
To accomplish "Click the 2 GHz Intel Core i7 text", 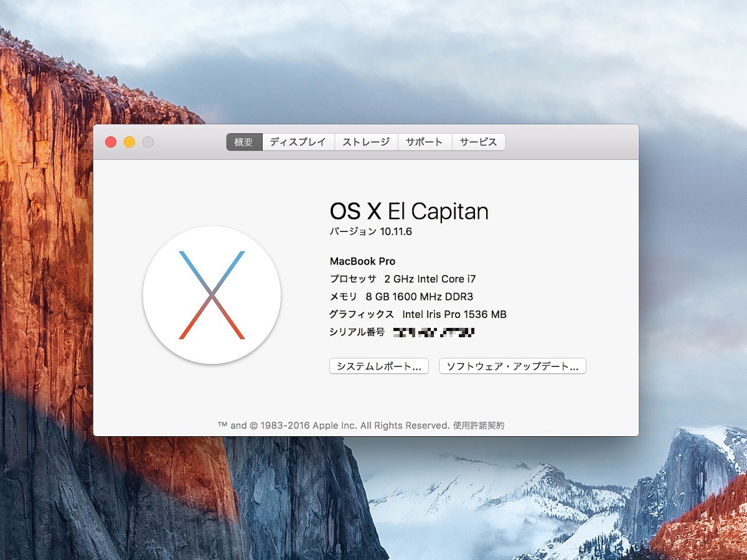I will pyautogui.click(x=430, y=279).
